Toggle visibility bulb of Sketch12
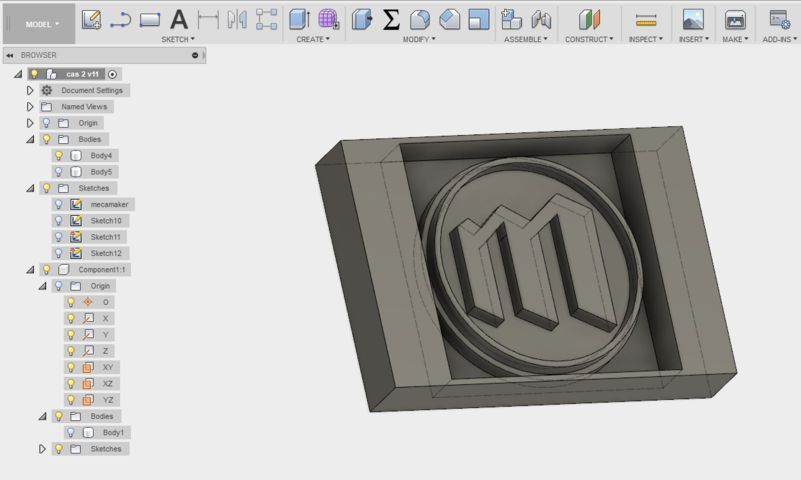Screen dimensions: 801x480 [59, 253]
